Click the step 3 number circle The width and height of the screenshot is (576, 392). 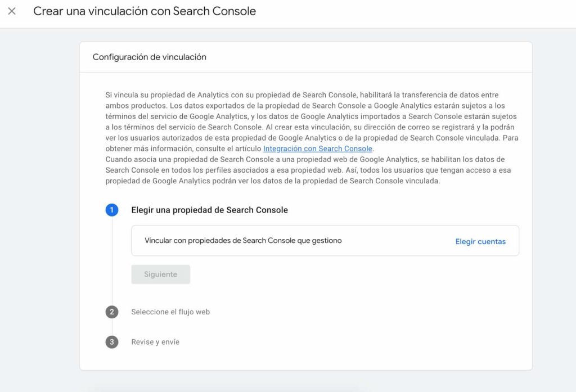tap(112, 342)
